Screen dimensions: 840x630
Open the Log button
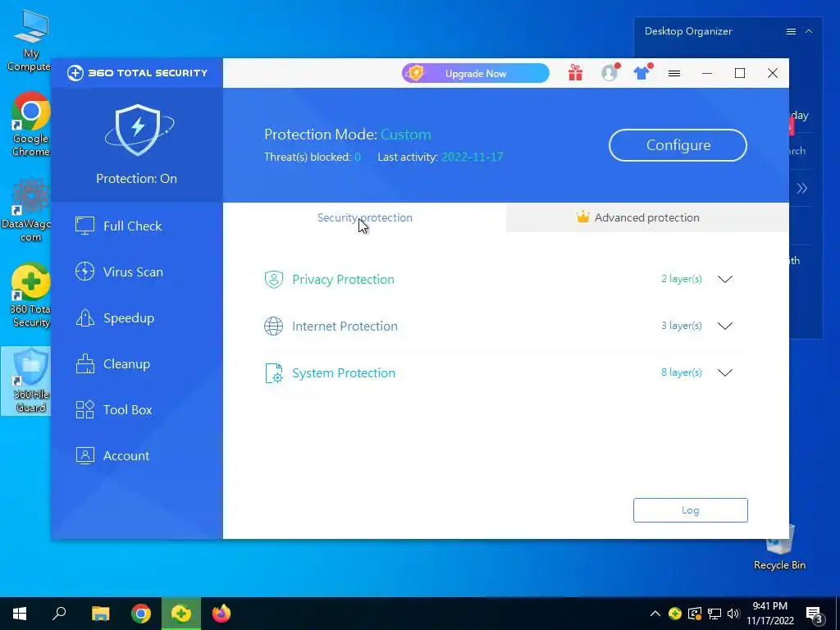pos(690,510)
